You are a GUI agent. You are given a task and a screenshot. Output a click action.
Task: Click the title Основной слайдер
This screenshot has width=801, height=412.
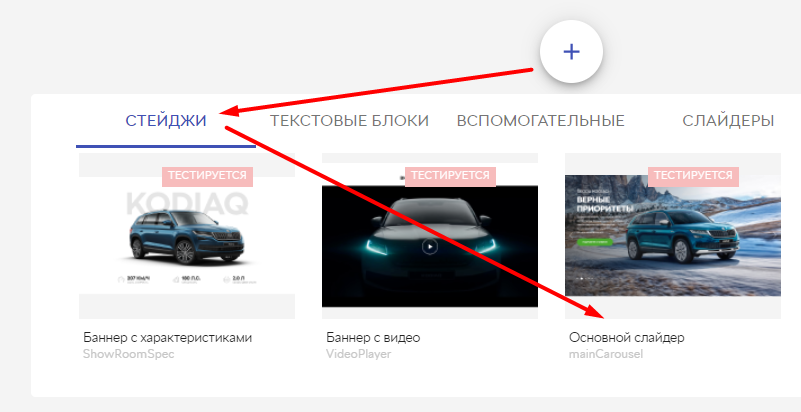tap(626, 337)
